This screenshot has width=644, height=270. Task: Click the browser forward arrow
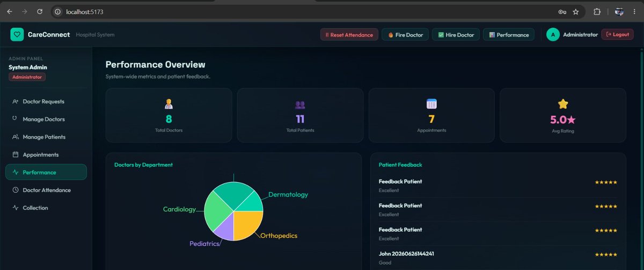[x=25, y=11]
